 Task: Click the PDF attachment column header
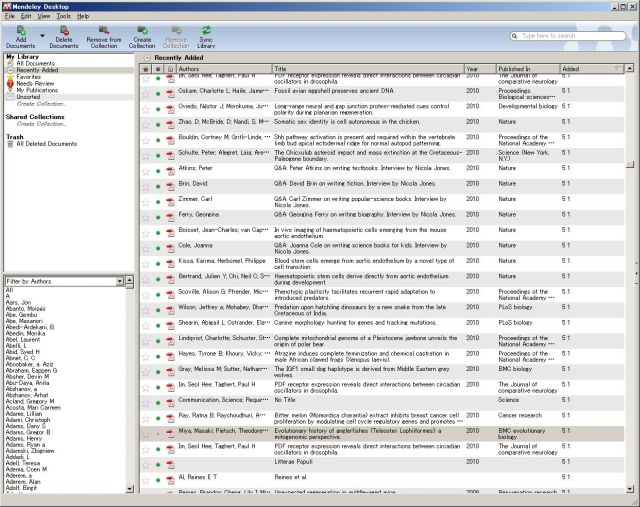170,69
